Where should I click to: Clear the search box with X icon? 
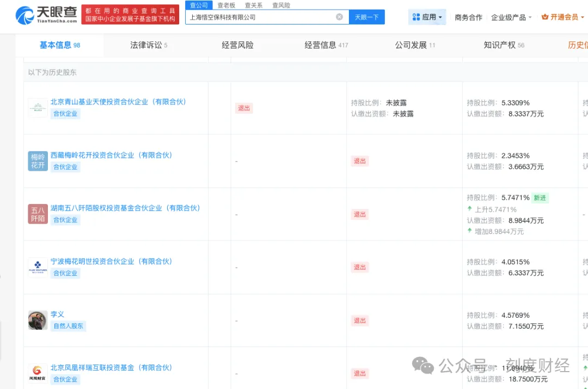point(339,17)
